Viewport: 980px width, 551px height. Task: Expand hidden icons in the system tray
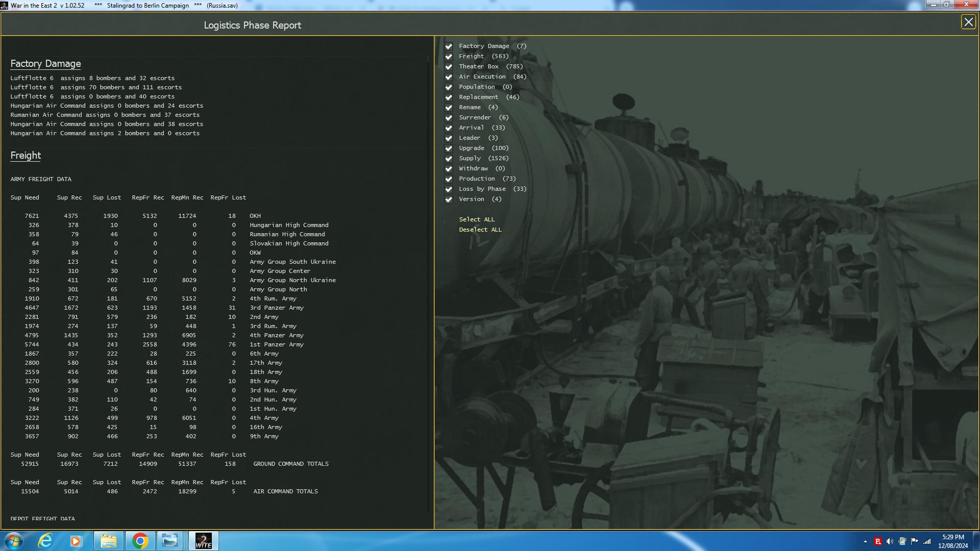[x=865, y=540]
